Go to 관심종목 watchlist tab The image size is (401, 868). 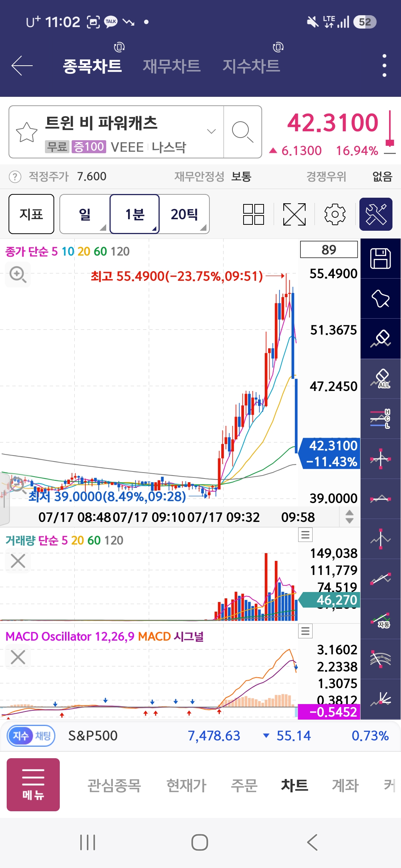(x=114, y=785)
